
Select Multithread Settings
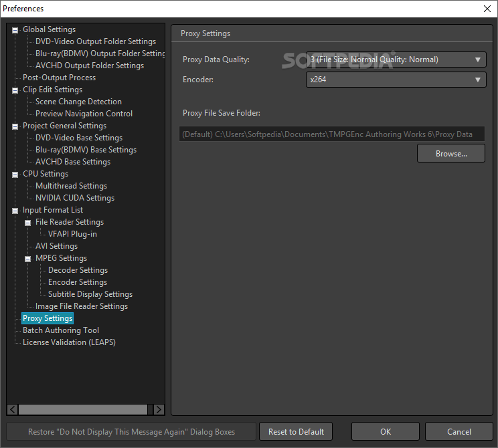pos(71,186)
